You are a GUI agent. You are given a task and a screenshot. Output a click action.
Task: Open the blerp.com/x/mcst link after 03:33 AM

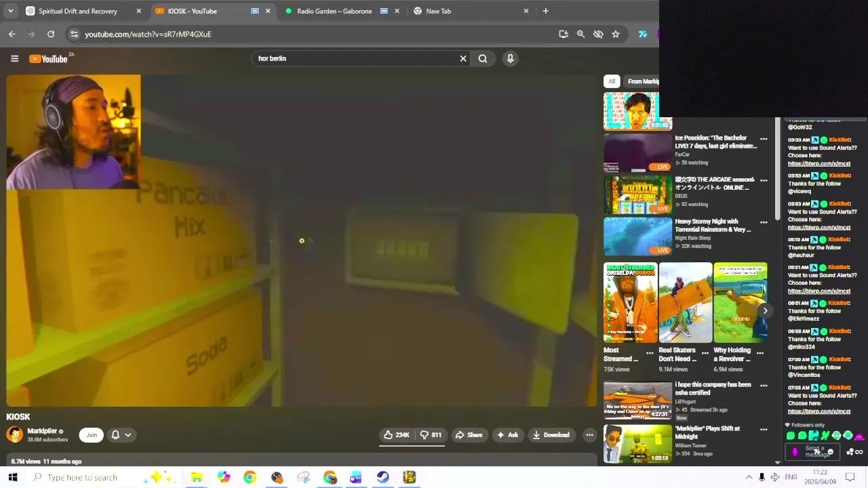818,163
